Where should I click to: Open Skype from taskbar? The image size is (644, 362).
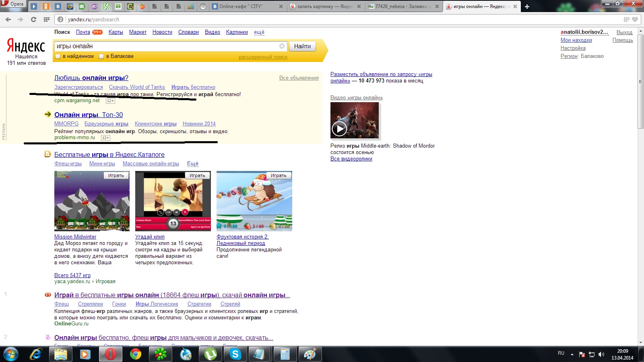pyautogui.click(x=235, y=354)
